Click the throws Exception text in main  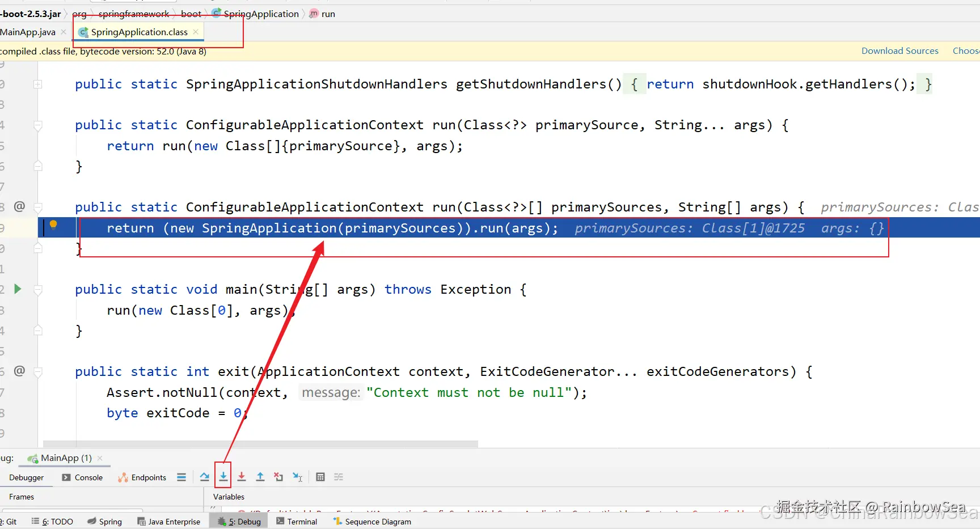[x=448, y=289]
